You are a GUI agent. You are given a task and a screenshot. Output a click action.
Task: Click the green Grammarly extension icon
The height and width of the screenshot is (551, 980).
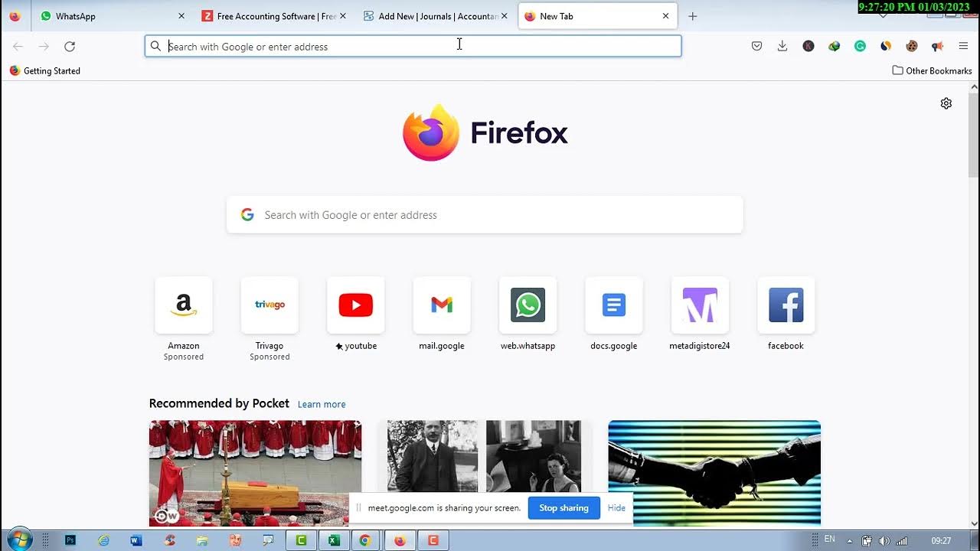click(x=861, y=47)
